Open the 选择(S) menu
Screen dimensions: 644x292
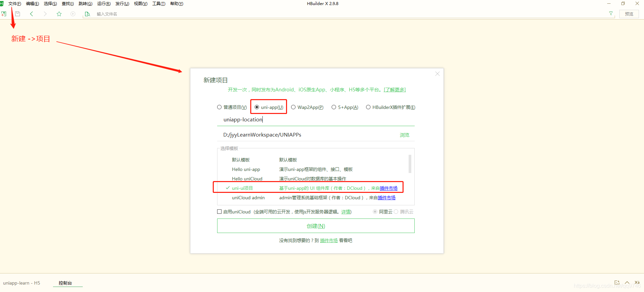tap(50, 4)
